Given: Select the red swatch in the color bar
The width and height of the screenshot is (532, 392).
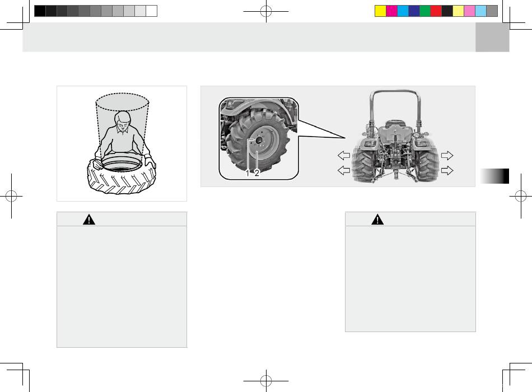Looking at the screenshot, I should [x=436, y=11].
